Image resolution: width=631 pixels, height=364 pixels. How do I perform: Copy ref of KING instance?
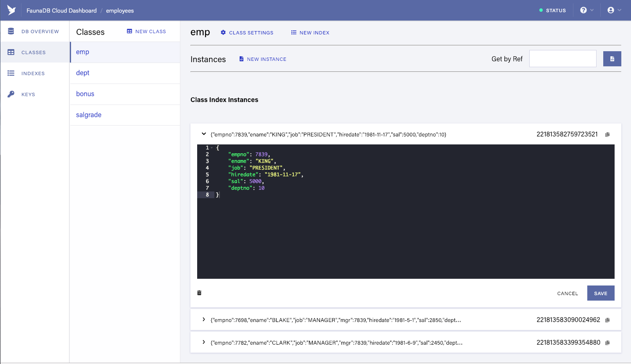tap(607, 135)
